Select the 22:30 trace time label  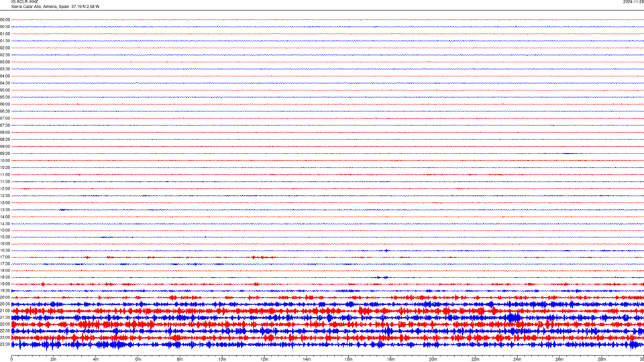point(5,330)
